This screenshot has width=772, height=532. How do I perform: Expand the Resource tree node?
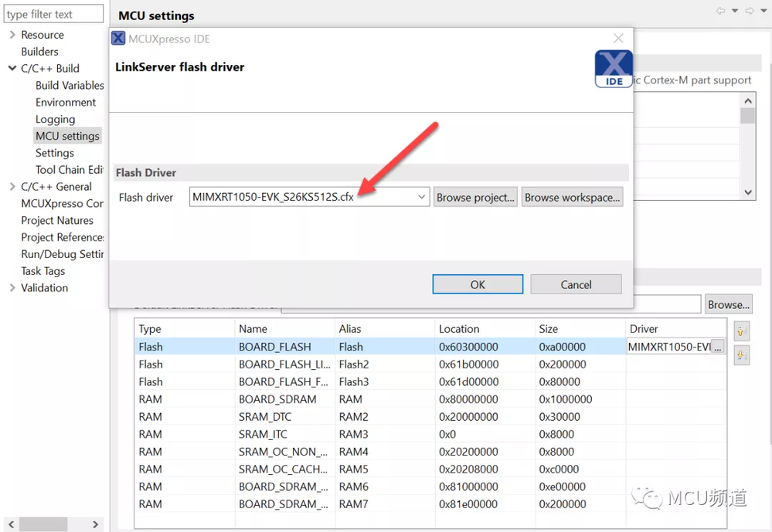coord(13,35)
